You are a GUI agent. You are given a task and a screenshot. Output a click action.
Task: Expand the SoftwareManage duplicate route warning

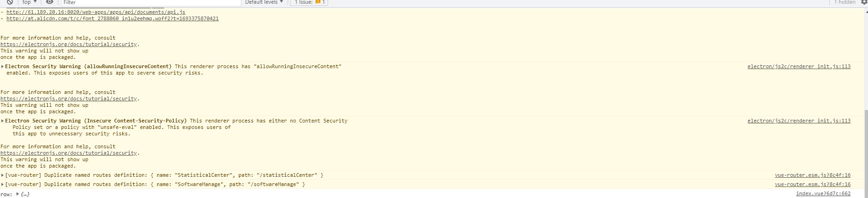3,185
